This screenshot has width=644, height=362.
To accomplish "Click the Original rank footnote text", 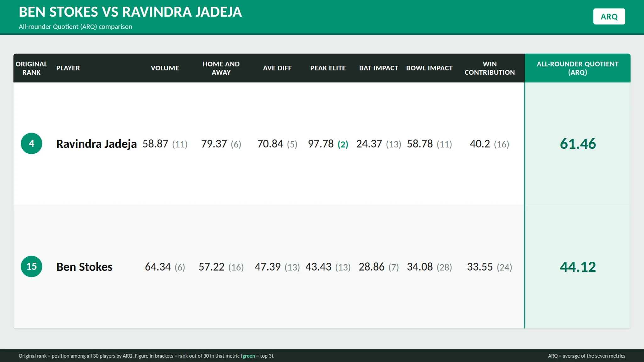I will (147, 356).
